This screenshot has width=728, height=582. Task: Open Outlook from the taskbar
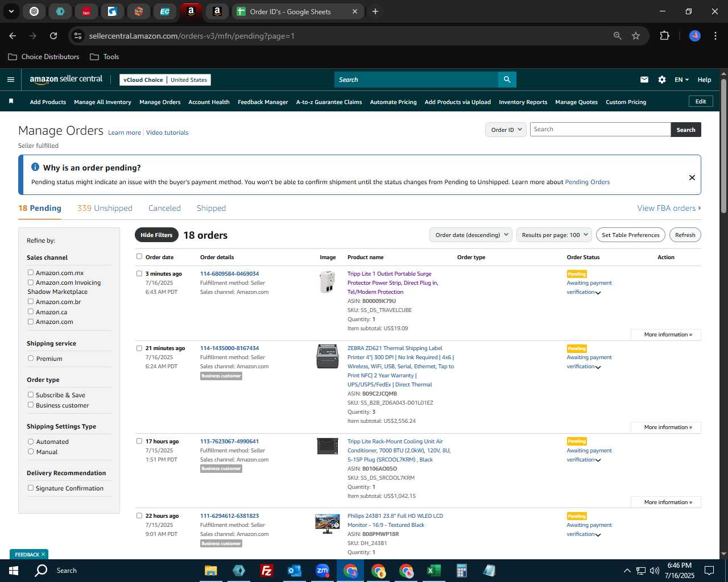[x=294, y=571]
